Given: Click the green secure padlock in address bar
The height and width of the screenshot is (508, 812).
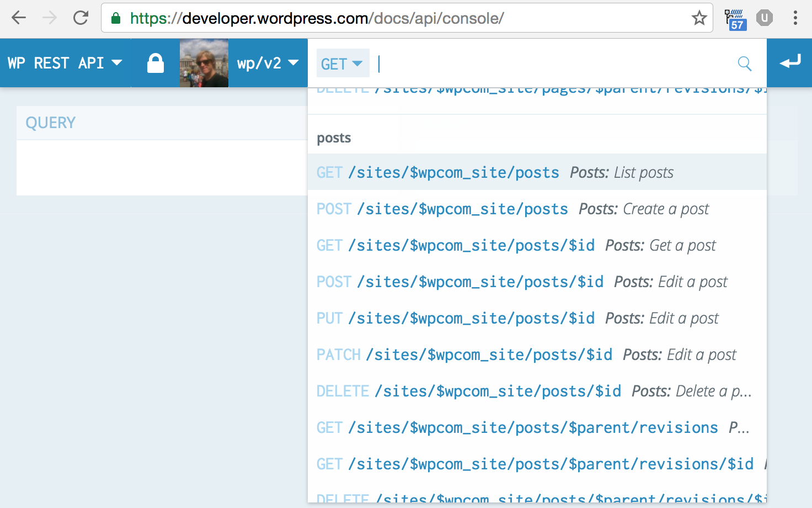Looking at the screenshot, I should 116,18.
